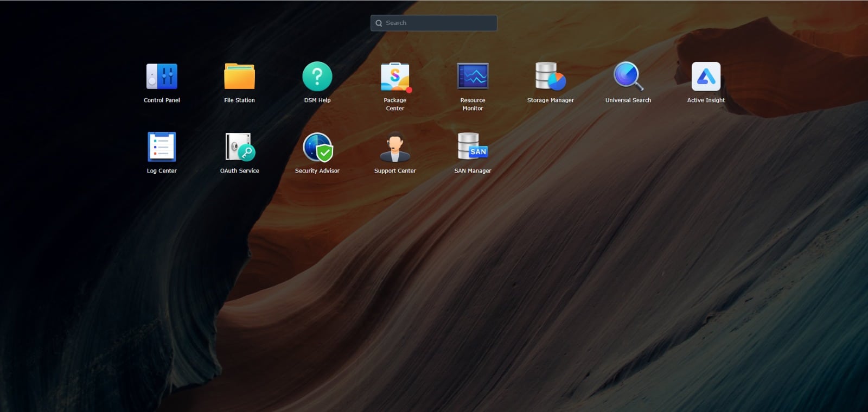This screenshot has height=412, width=868.
Task: Launch File Station folder icon
Action: click(x=239, y=77)
